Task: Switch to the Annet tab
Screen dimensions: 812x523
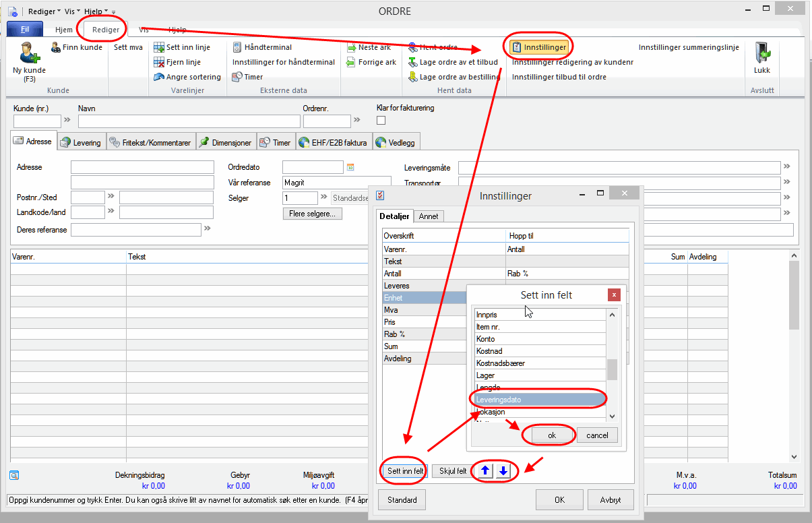Action: coord(428,216)
